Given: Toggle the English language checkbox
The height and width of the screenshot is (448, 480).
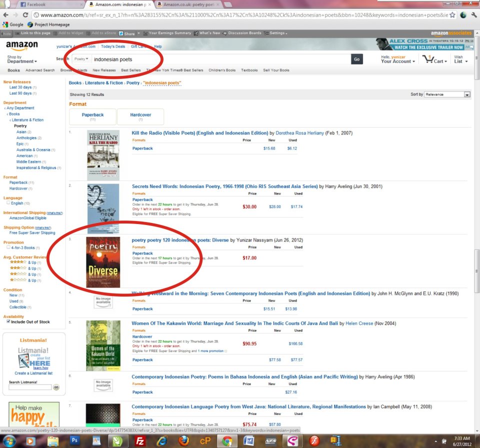Looking at the screenshot, I should pyautogui.click(x=8, y=202).
